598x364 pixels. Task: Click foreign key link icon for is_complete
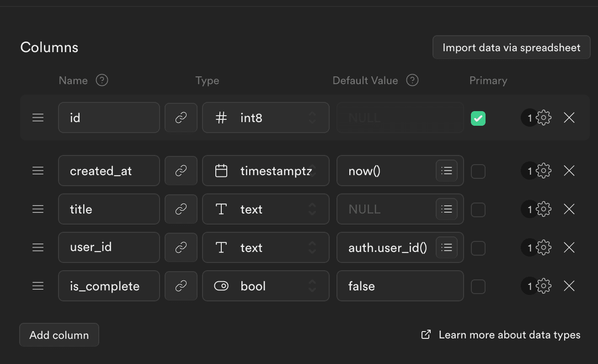pyautogui.click(x=181, y=286)
